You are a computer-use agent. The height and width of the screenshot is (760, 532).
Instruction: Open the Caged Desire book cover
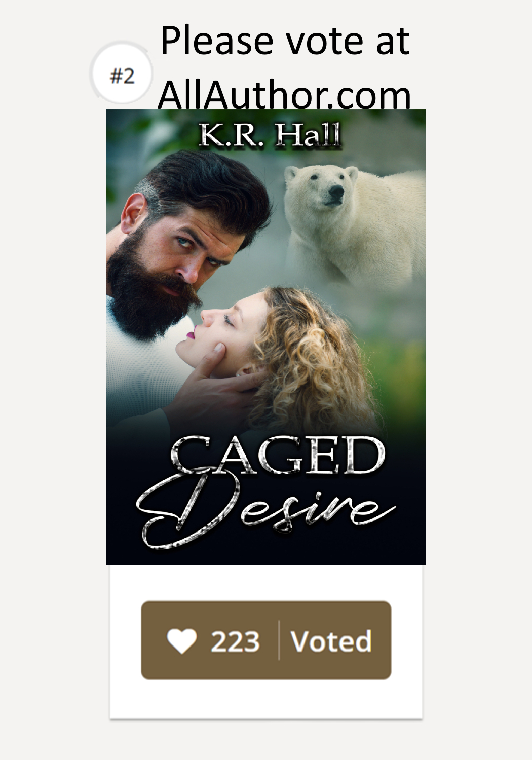pos(266,337)
